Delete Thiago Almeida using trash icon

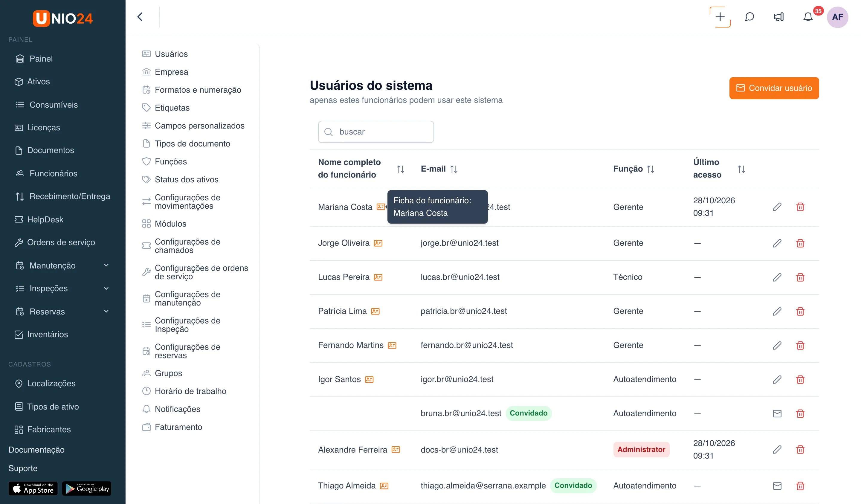800,485
